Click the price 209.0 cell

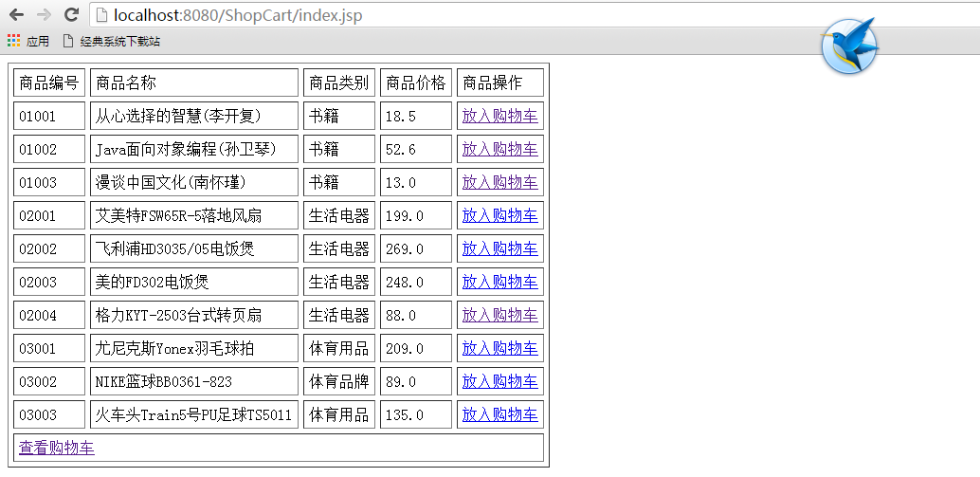(x=416, y=348)
